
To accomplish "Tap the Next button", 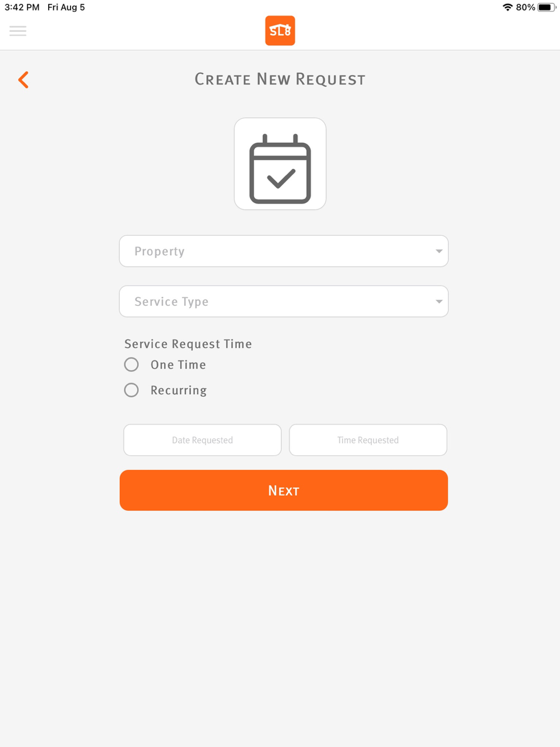I will coord(284,490).
